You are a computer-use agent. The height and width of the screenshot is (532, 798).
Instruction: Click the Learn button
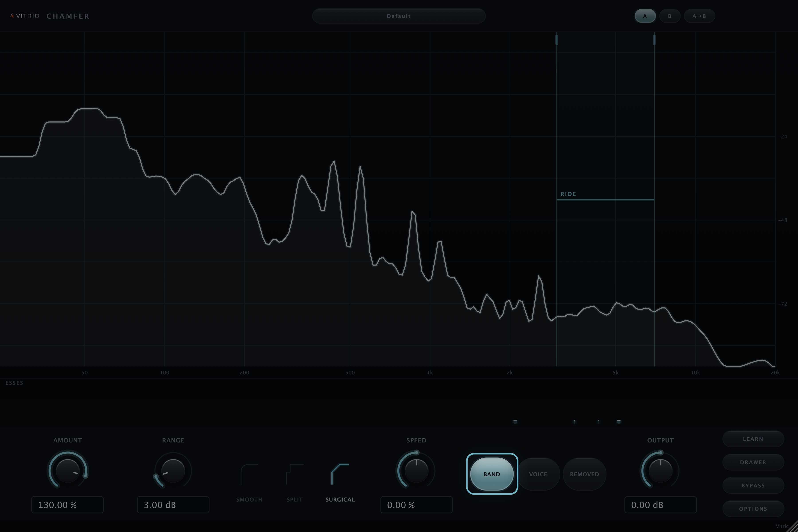click(753, 439)
